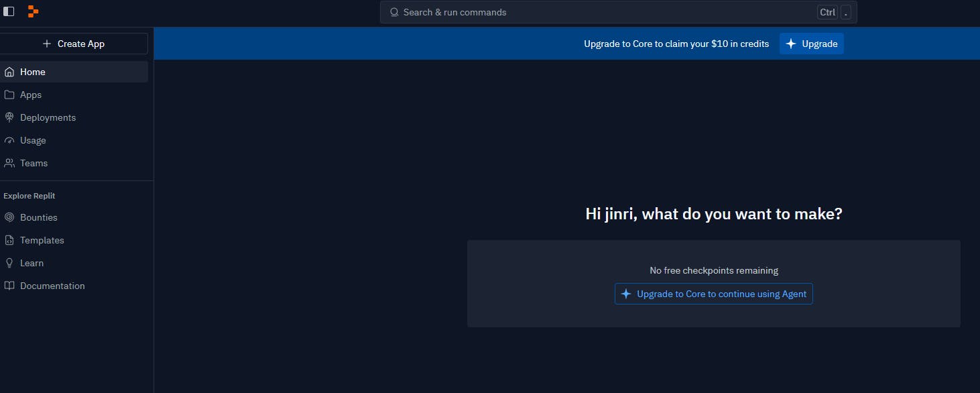Click the search magnifier icon

394,12
